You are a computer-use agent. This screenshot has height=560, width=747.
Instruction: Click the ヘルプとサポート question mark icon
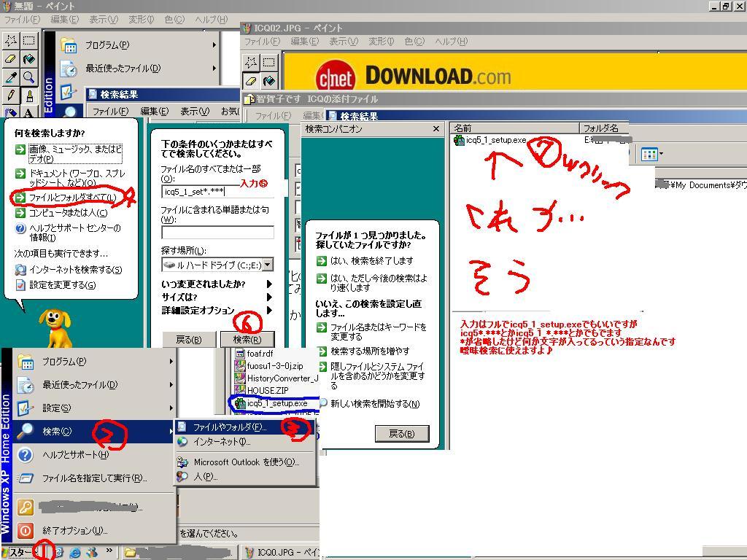tap(26, 454)
